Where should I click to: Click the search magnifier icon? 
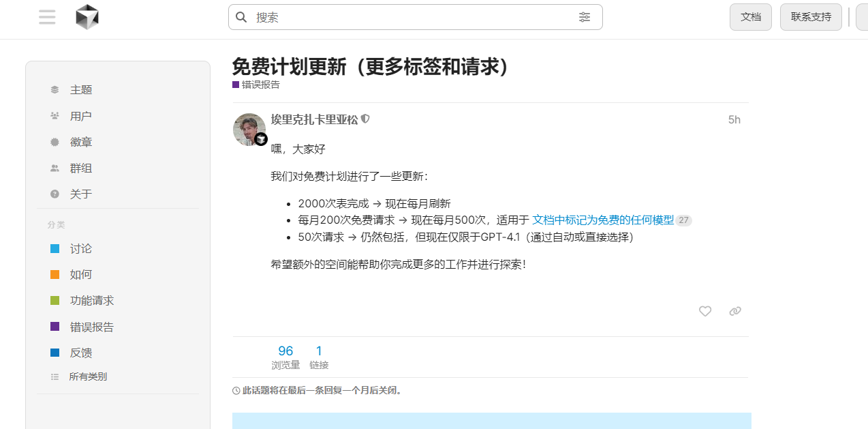click(x=241, y=17)
